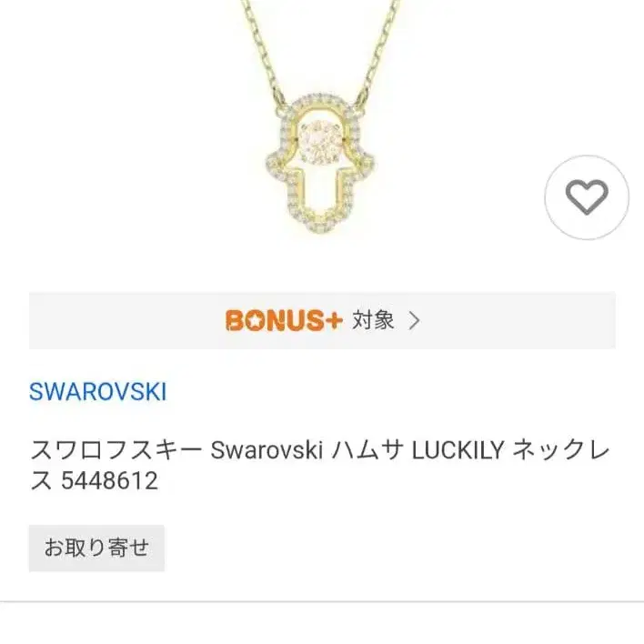The image size is (644, 644).
Task: Click the left gold chain segment
Action: (263, 49)
